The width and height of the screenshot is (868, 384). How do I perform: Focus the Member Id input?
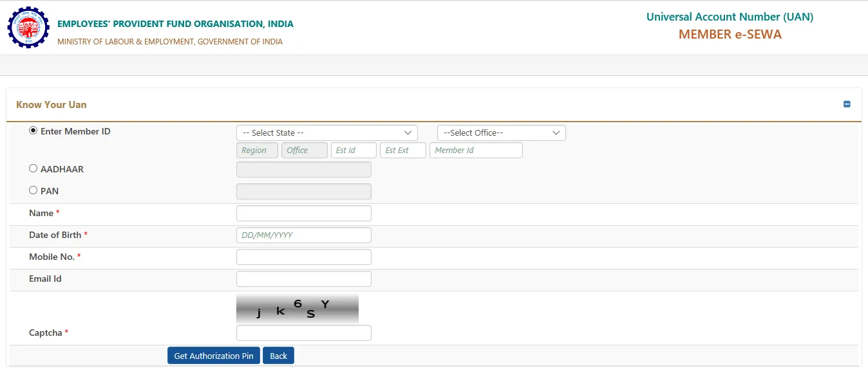click(x=476, y=151)
